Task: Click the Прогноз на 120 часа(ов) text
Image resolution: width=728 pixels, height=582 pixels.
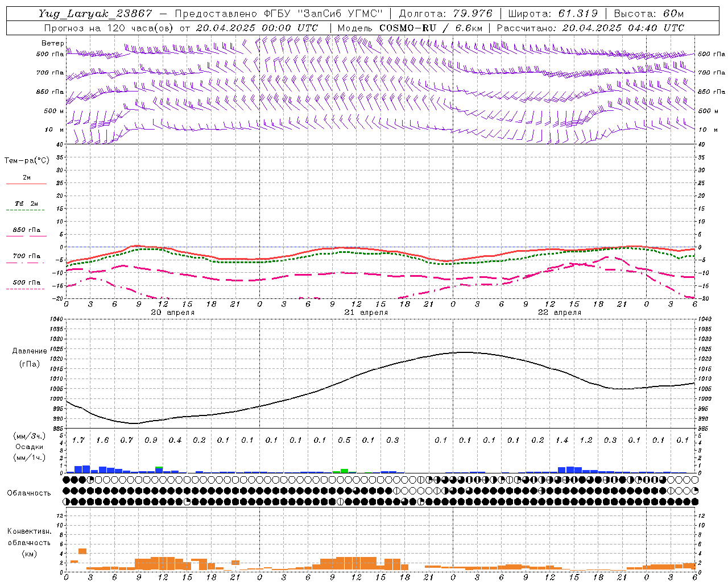Action: [x=109, y=28]
